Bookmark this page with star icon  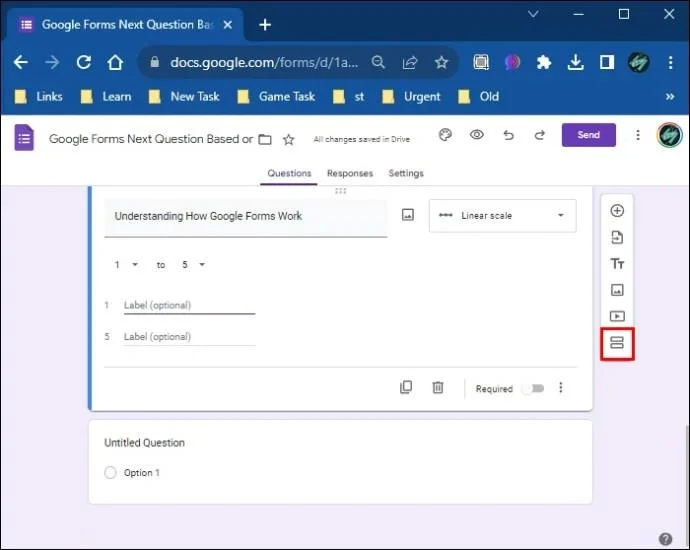click(x=441, y=62)
